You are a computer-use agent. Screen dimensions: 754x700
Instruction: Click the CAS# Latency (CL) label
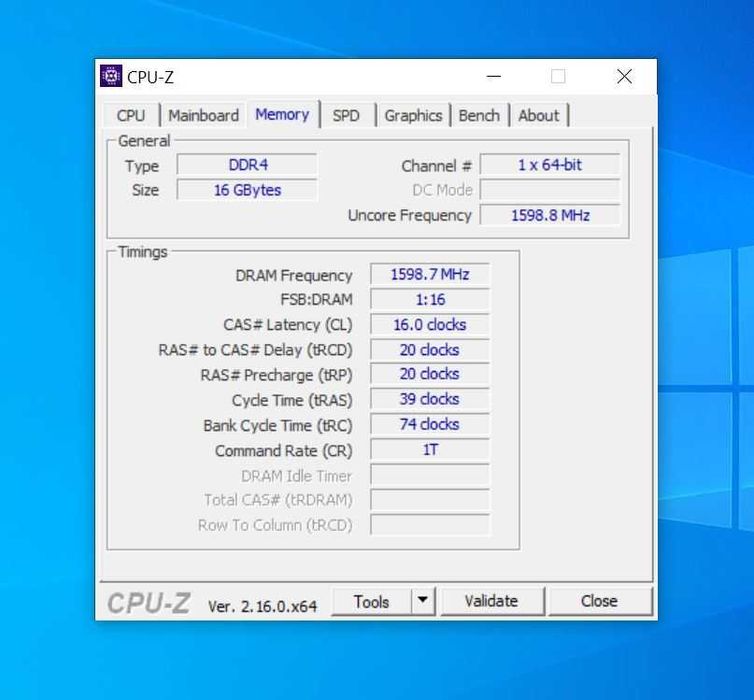click(x=288, y=325)
